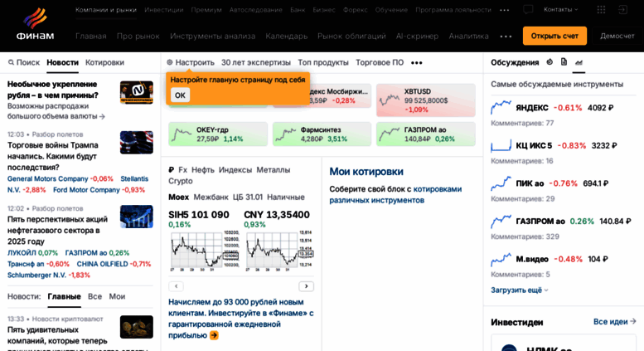The width and height of the screenshot is (644, 351).
Task: Click the КЦ ИКС 5 sparkline icon
Action: (501, 145)
